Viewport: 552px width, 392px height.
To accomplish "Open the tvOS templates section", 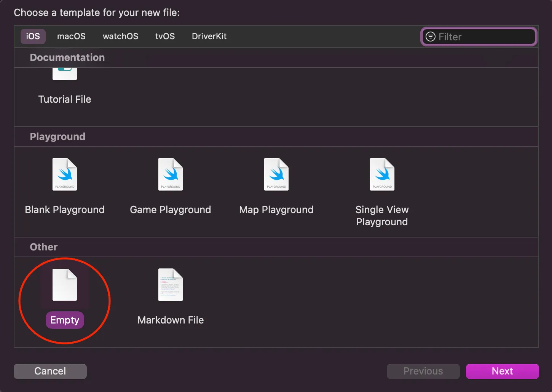I will point(165,36).
